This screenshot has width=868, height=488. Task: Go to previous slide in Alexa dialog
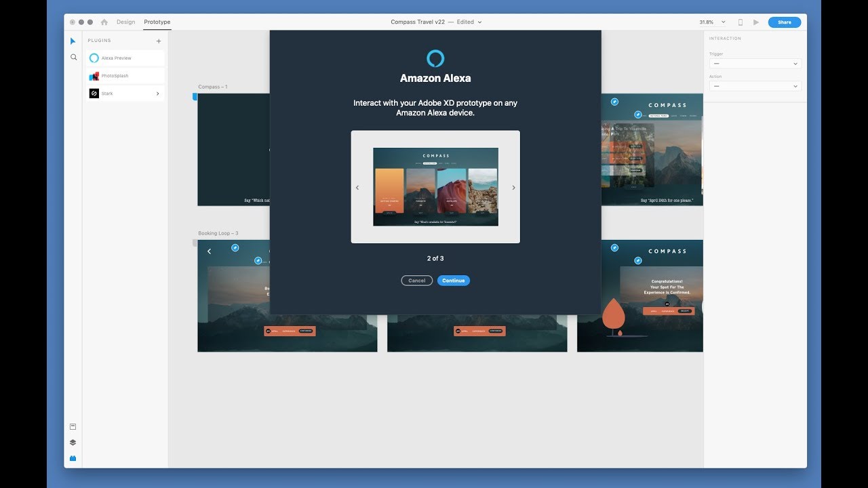(357, 188)
